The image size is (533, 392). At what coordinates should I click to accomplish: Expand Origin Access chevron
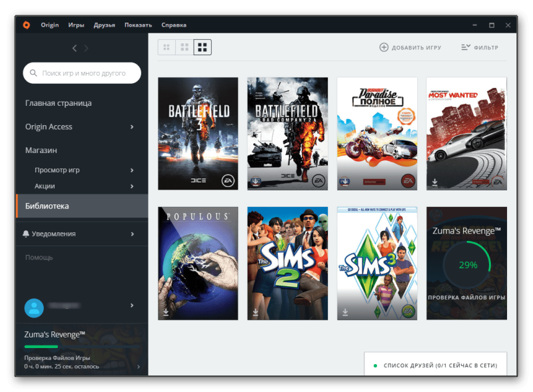[x=132, y=126]
